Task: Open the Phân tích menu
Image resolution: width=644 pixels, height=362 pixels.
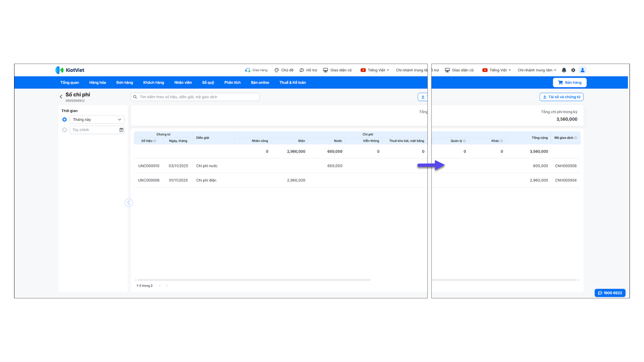Action: [x=233, y=82]
